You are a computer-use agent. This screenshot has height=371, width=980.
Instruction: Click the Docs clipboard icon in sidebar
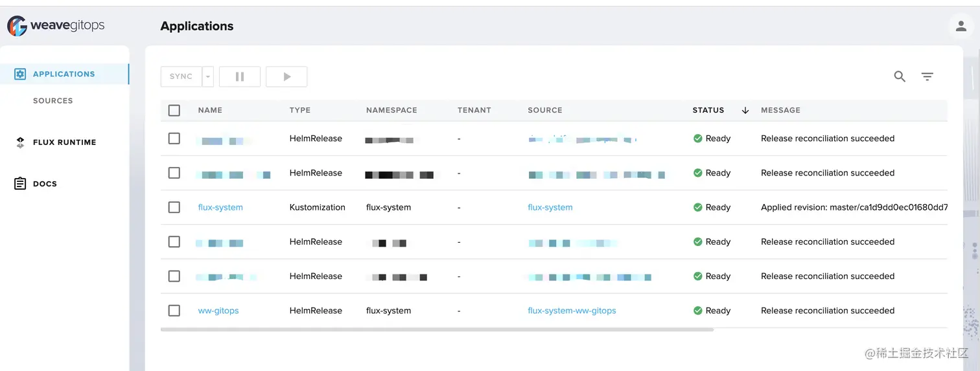(x=20, y=184)
